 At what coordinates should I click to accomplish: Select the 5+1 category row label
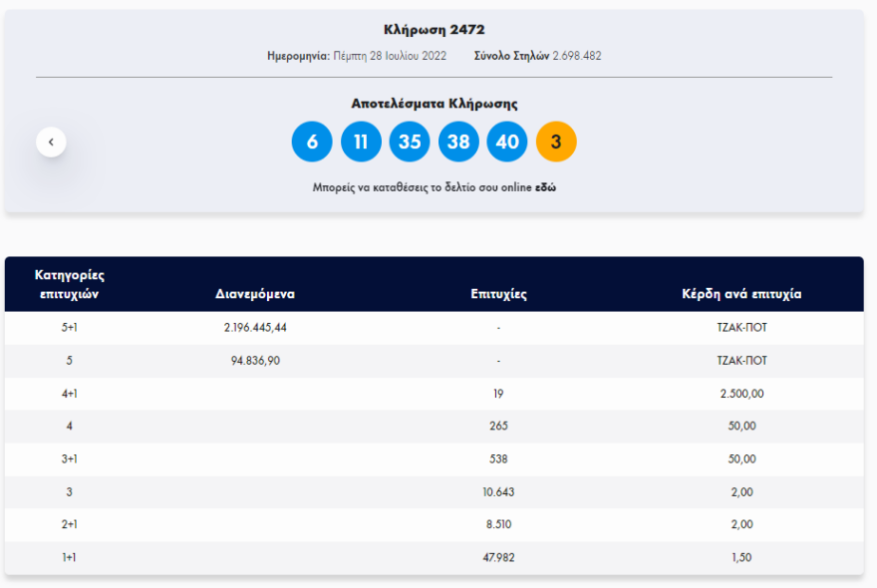pyautogui.click(x=70, y=328)
